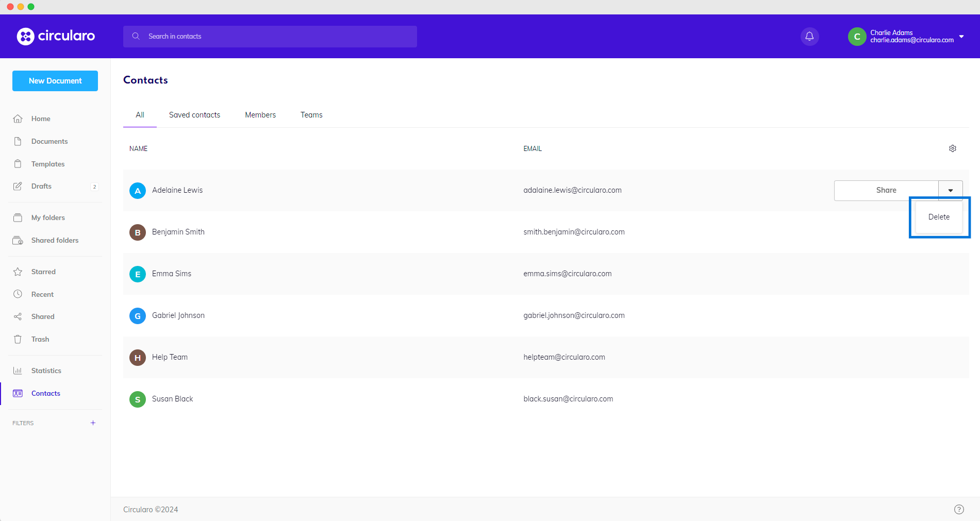Share the Adelaine Lewis contact
This screenshot has width=980, height=521.
point(886,191)
